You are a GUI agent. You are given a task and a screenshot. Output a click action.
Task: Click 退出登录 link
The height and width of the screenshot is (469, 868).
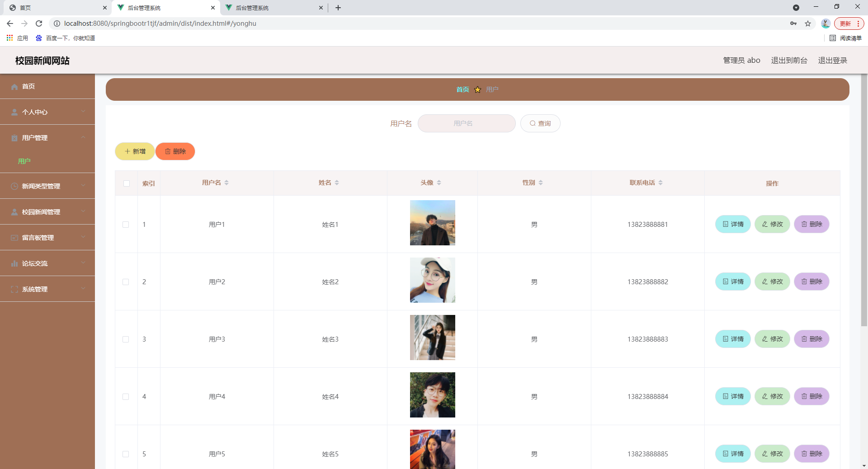click(832, 60)
